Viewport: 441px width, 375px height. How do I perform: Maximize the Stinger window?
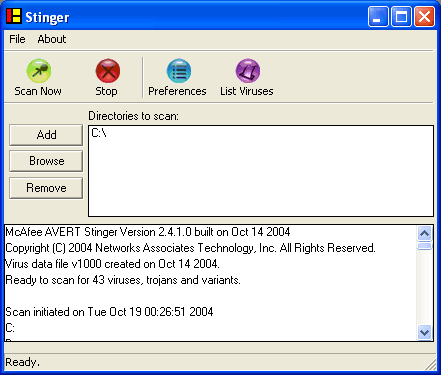click(x=401, y=16)
